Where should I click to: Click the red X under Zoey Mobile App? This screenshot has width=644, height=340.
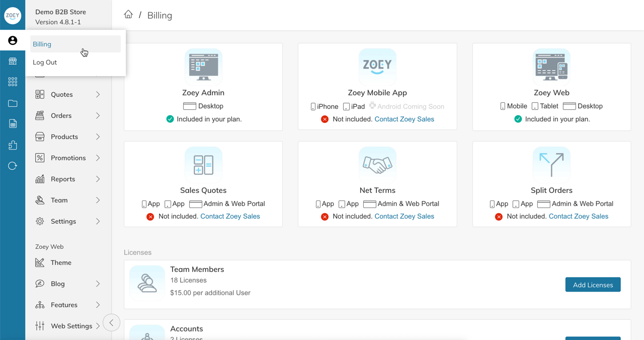[x=325, y=119]
